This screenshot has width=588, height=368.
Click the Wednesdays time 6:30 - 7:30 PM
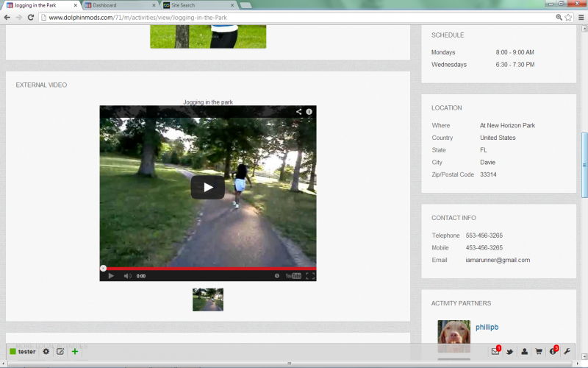click(515, 65)
